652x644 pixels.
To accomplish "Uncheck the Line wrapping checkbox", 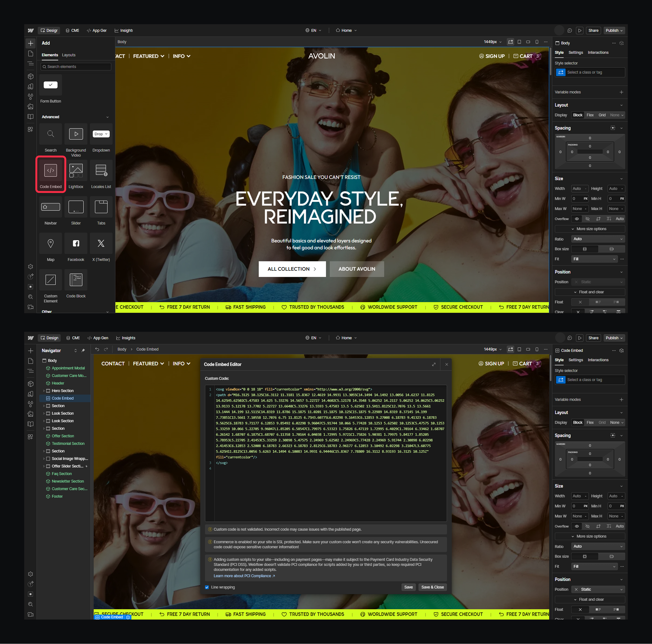I will tap(207, 587).
